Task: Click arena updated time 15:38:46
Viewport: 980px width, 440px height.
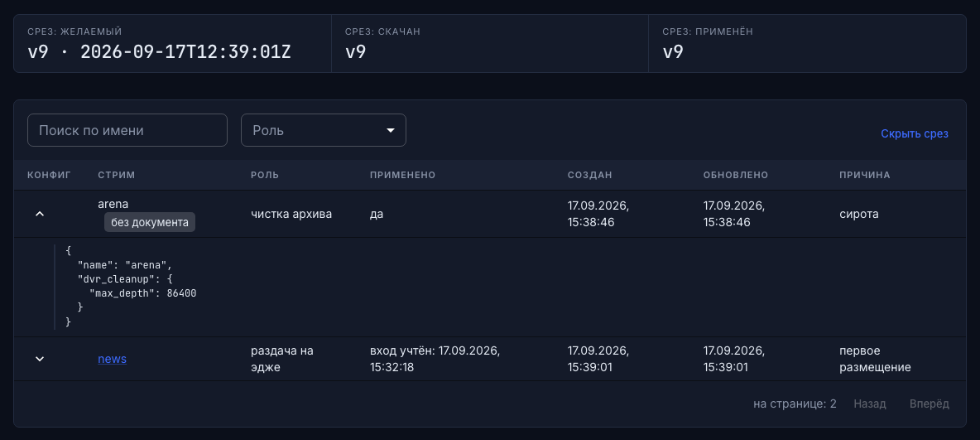Action: 727,222
